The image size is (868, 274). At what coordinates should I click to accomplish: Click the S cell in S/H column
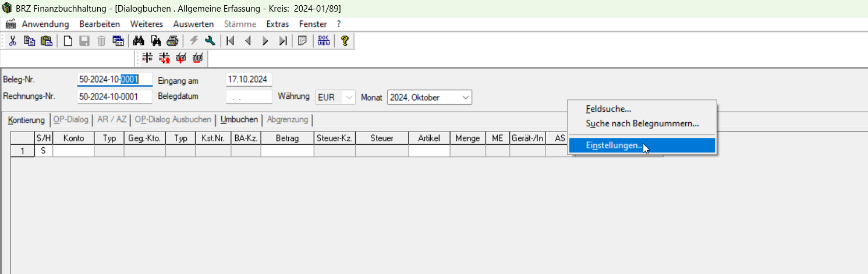(x=44, y=151)
